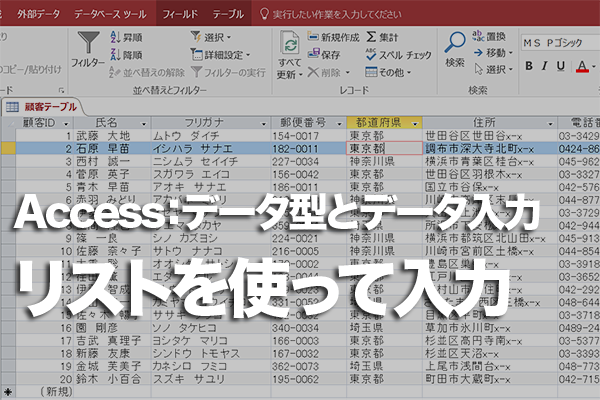Click furigana cell シンドウ トモヤス

pyautogui.click(x=211, y=353)
